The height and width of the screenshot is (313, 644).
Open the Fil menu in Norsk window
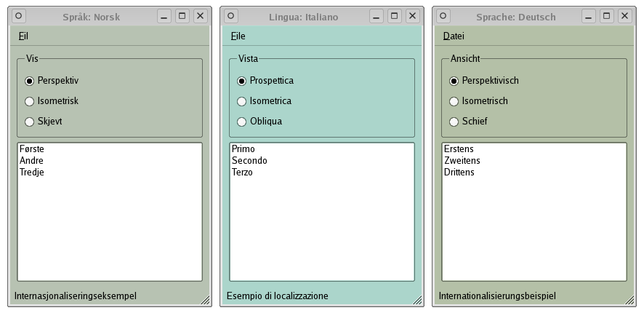tap(23, 36)
